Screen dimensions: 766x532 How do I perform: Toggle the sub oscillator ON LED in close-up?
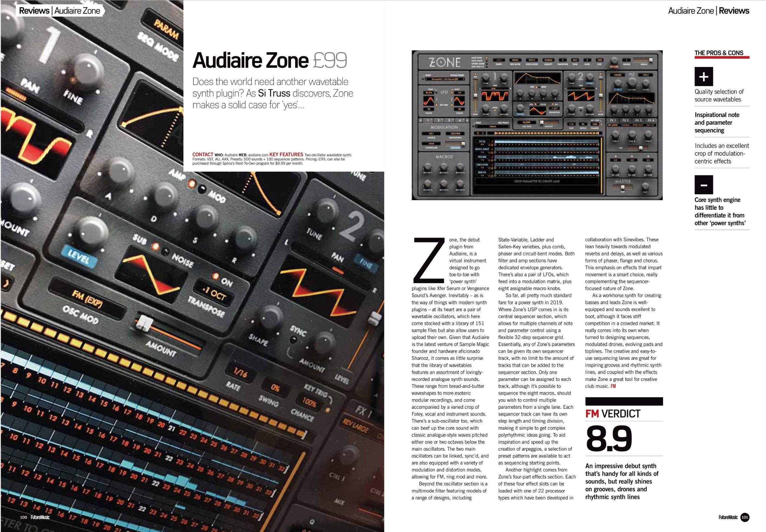(215, 277)
